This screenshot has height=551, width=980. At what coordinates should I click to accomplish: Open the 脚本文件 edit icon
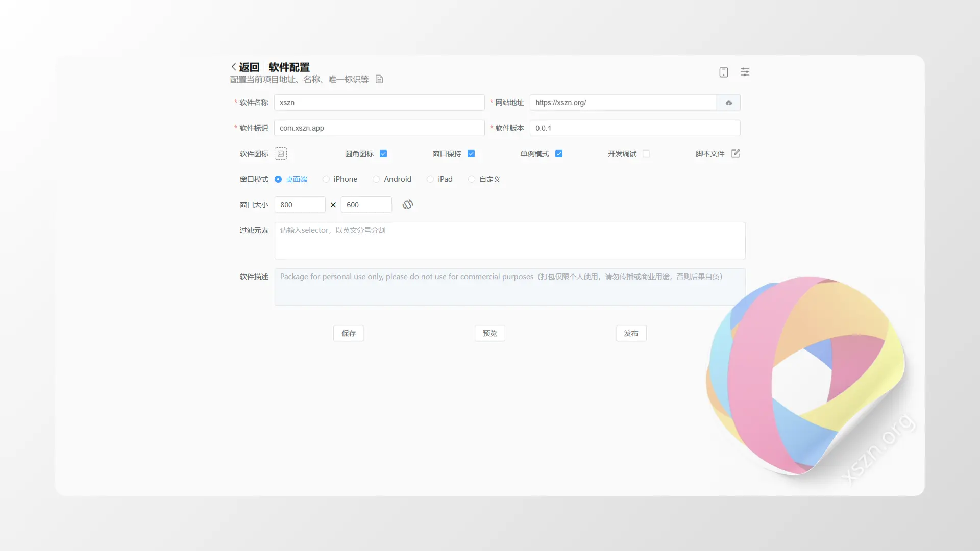736,154
